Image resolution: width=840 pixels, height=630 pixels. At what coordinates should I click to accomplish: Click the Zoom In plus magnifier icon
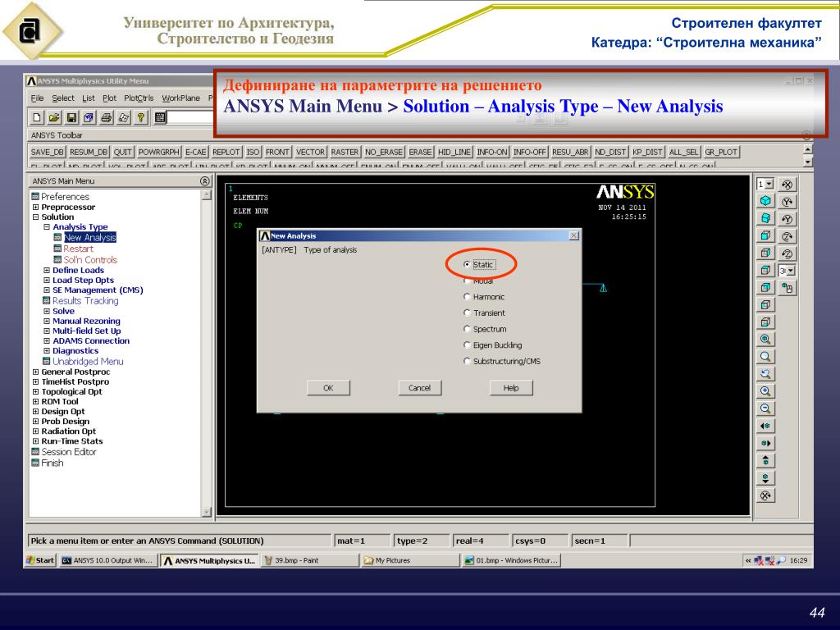765,391
